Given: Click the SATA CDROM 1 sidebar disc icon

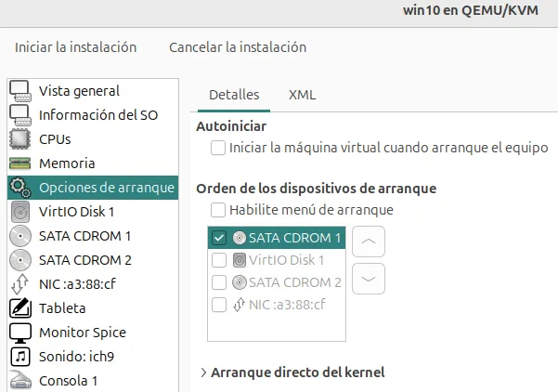Looking at the screenshot, I should tap(20, 236).
